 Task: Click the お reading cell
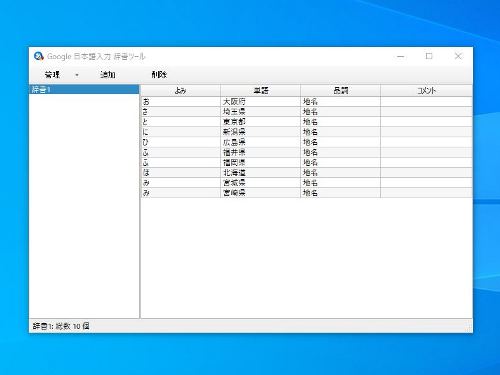point(180,102)
